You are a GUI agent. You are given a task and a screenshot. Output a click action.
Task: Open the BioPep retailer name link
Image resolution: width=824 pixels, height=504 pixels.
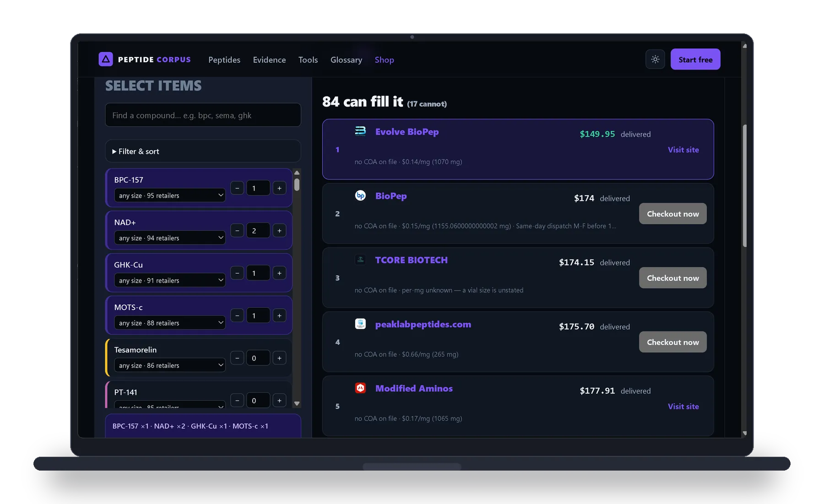(391, 196)
